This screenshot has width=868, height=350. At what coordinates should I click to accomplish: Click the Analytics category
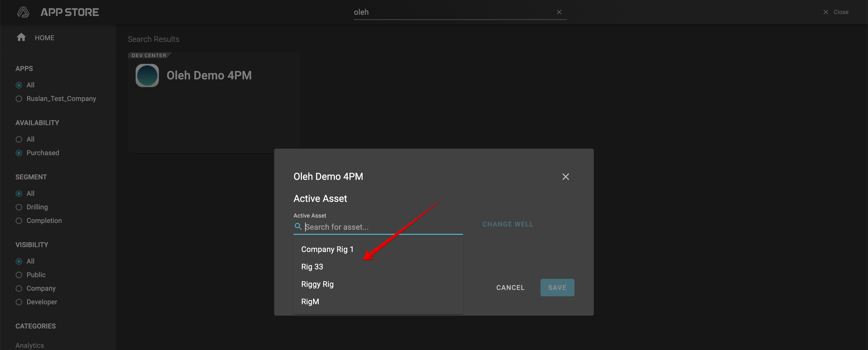pyautogui.click(x=30, y=345)
